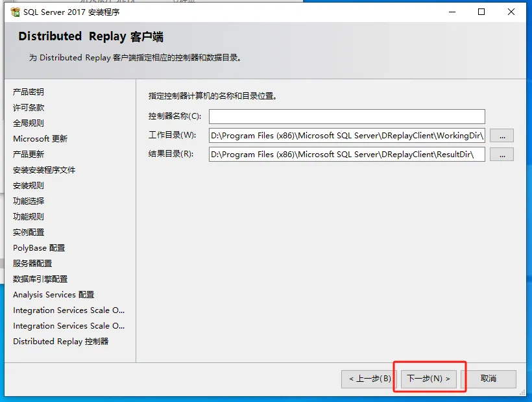532x402 pixels.
Task: Select the 安装安装程序文件 step
Action: tap(44, 170)
